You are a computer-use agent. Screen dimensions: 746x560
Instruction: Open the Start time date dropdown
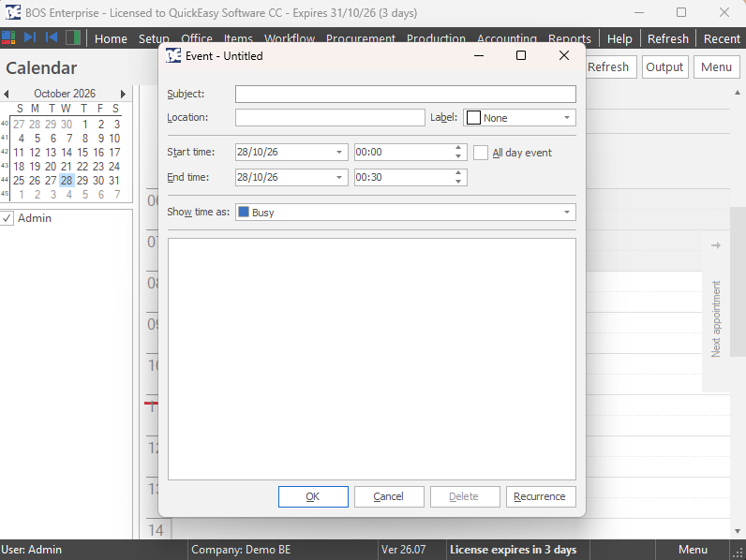339,152
